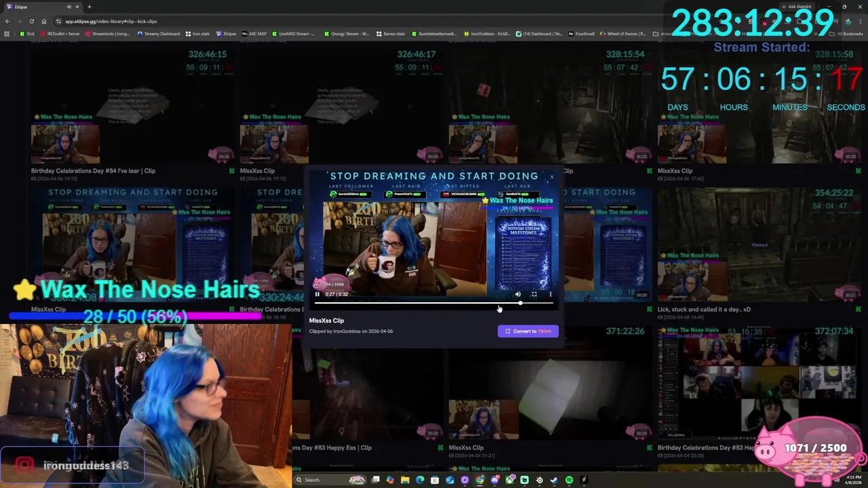The image size is (868, 488).
Task: Launch Copilot from the taskbar
Action: [x=390, y=480]
